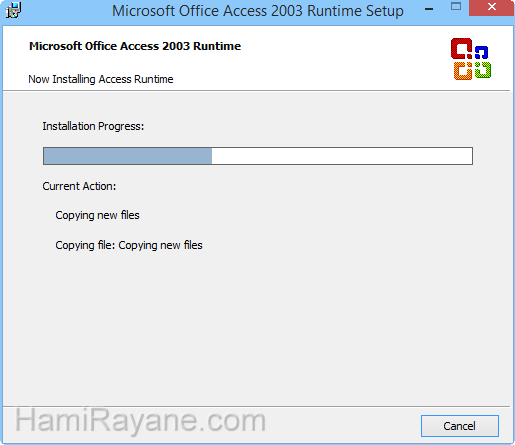Click 'Copying file: Copying new files' text
The image size is (515, 445).
click(x=129, y=245)
